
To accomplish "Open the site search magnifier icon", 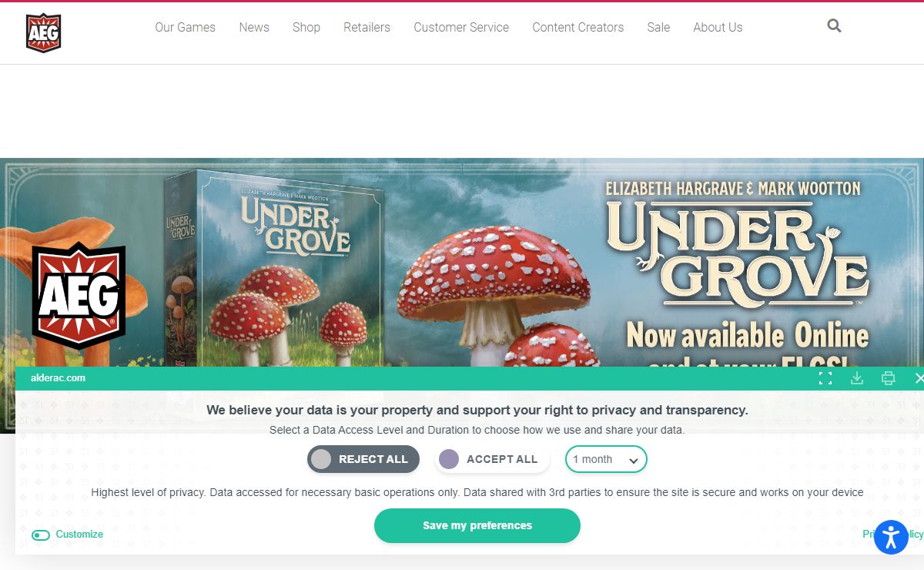I will coord(834,25).
